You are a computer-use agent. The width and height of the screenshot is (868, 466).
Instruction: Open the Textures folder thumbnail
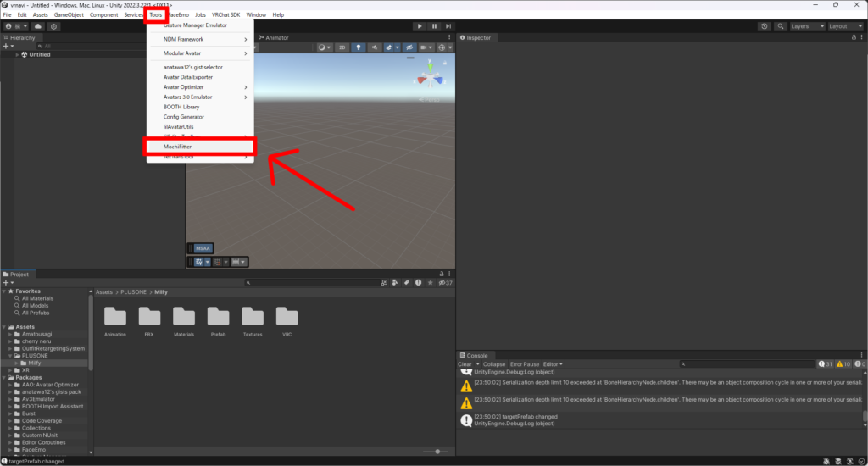[253, 317]
